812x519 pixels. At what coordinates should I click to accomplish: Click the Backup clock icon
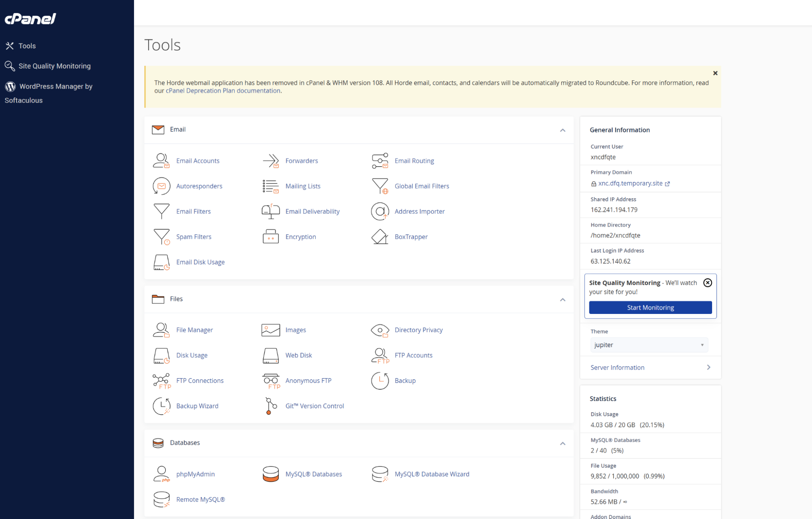pos(380,381)
